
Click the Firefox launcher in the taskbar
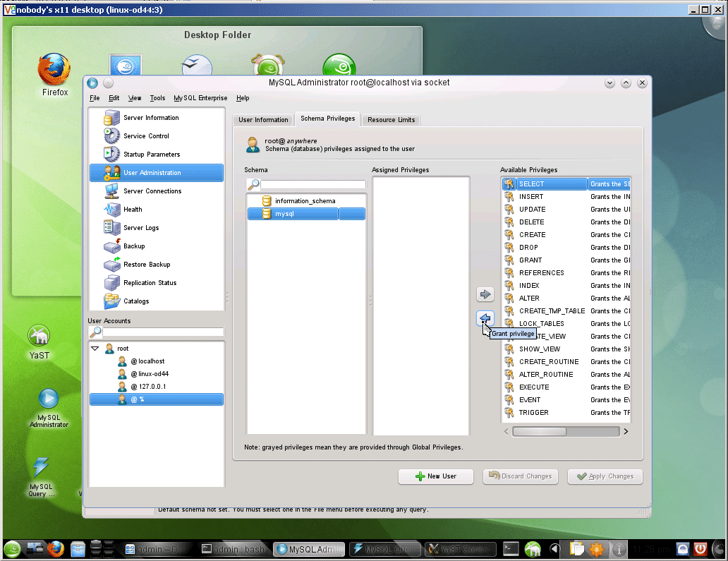[56, 550]
